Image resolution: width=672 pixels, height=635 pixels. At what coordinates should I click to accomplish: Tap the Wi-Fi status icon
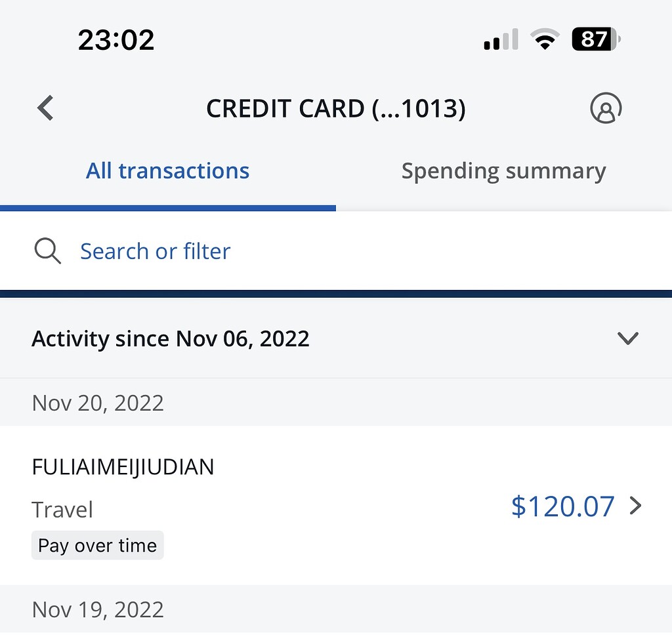coord(544,41)
